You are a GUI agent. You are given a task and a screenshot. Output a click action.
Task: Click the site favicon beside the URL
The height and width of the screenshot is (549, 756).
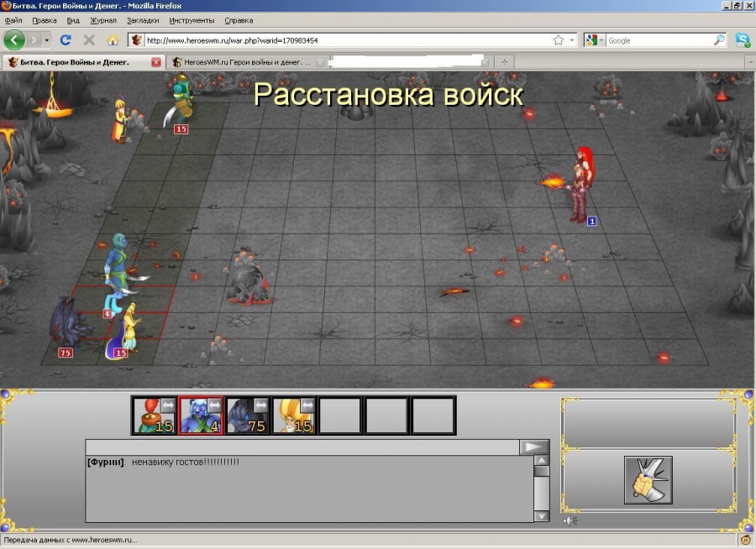click(136, 40)
